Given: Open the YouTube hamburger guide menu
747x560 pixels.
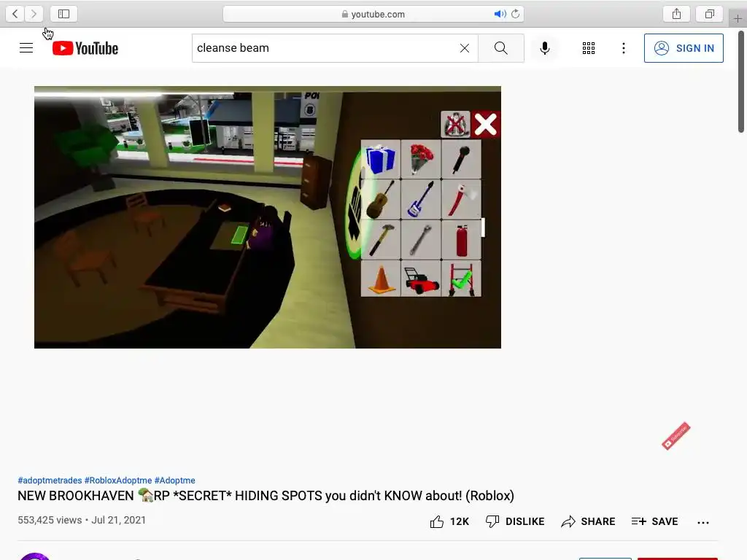Looking at the screenshot, I should point(26,48).
